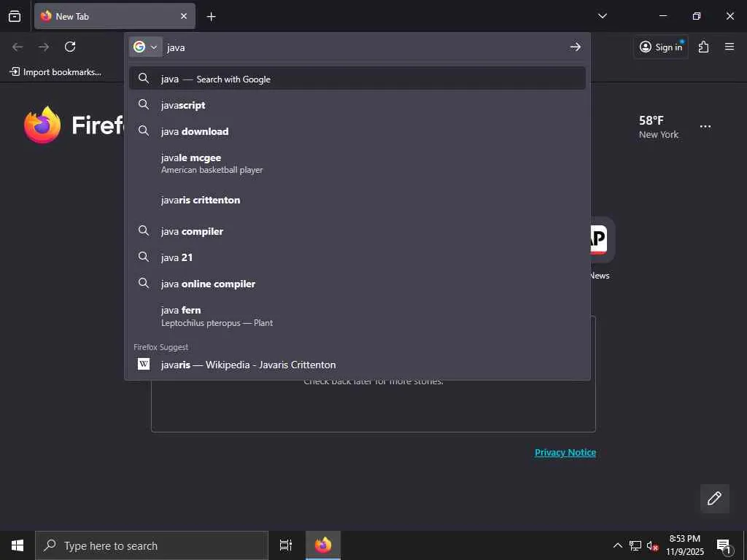The height and width of the screenshot is (560, 747).
Task: Open the Firefox View list-all-tabs icon
Action: [15, 16]
